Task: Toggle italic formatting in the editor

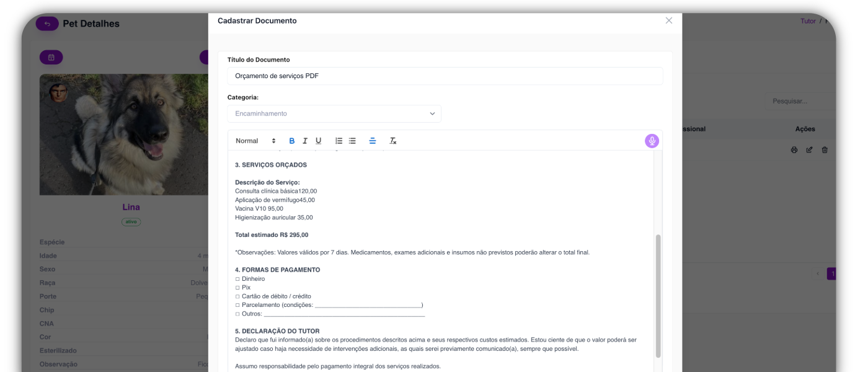Action: coord(305,141)
